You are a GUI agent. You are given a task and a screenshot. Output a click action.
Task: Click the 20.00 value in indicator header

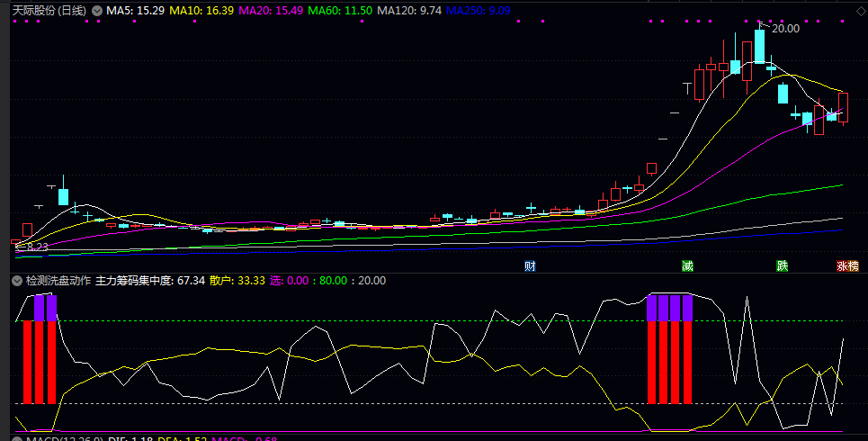[372, 281]
